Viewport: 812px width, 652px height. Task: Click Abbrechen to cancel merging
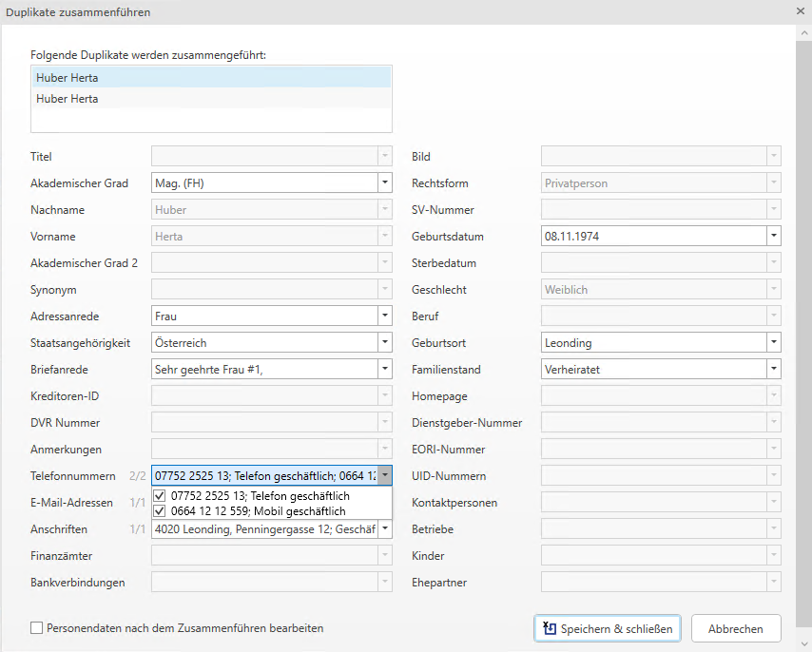pyautogui.click(x=735, y=628)
